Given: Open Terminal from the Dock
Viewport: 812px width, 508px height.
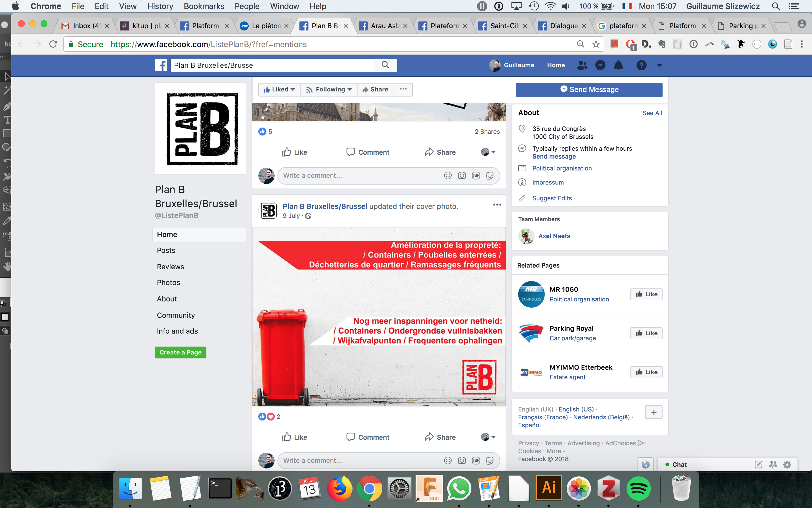Looking at the screenshot, I should pyautogui.click(x=220, y=488).
